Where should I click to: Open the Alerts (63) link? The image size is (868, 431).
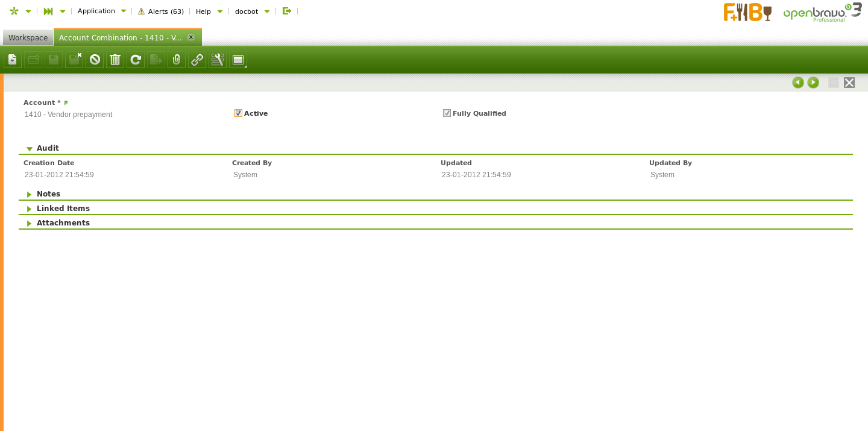click(x=161, y=11)
